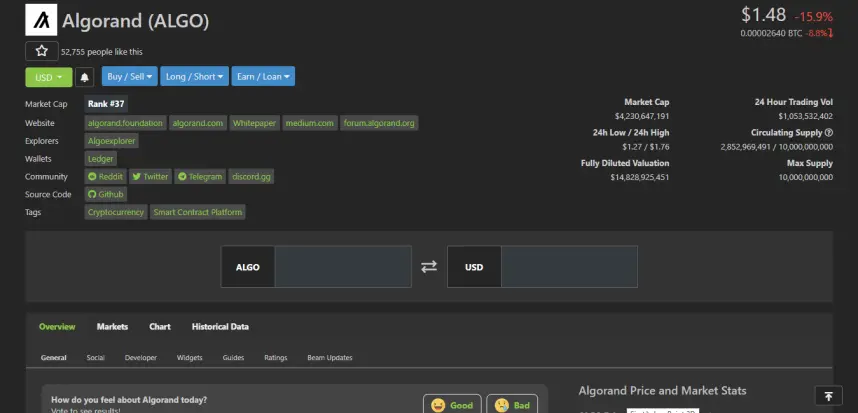Image resolution: width=858 pixels, height=413 pixels.
Task: Click the Algorand logo icon
Action: pos(41,20)
